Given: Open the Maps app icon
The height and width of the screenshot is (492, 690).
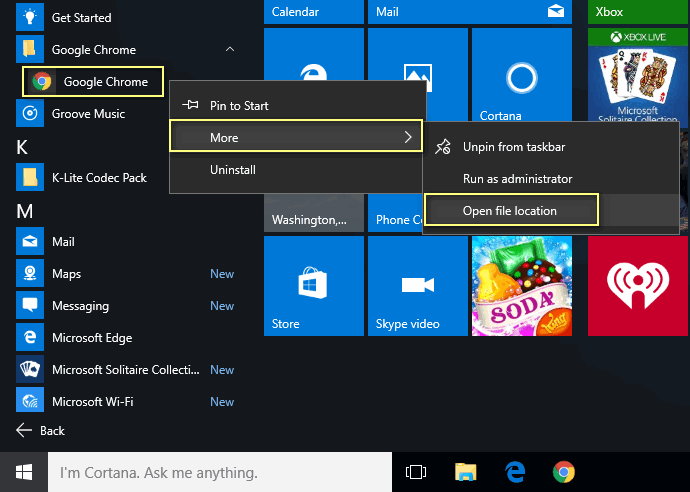Looking at the screenshot, I should pyautogui.click(x=30, y=273).
